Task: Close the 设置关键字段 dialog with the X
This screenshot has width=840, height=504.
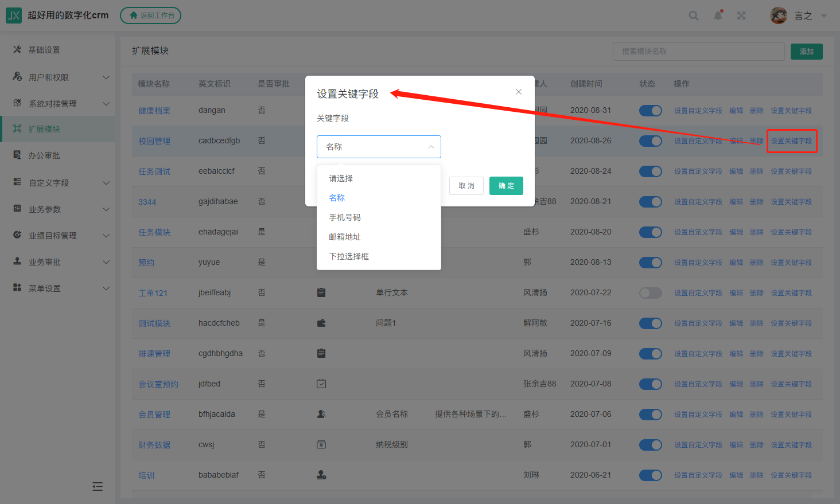Action: click(x=519, y=92)
